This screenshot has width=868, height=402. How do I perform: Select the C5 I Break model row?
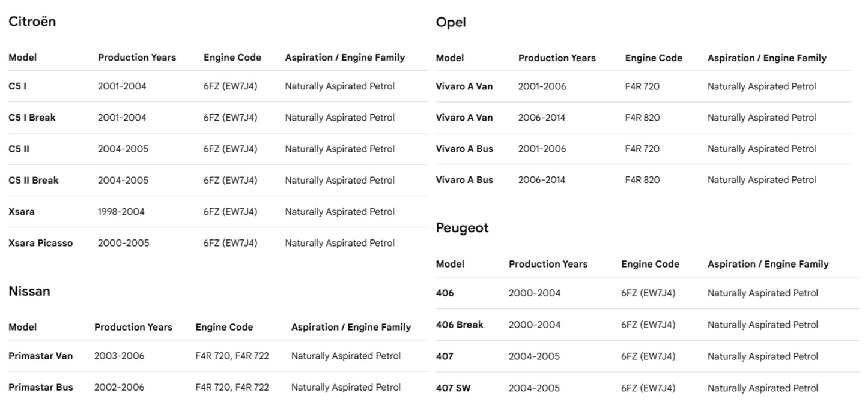pos(218,118)
